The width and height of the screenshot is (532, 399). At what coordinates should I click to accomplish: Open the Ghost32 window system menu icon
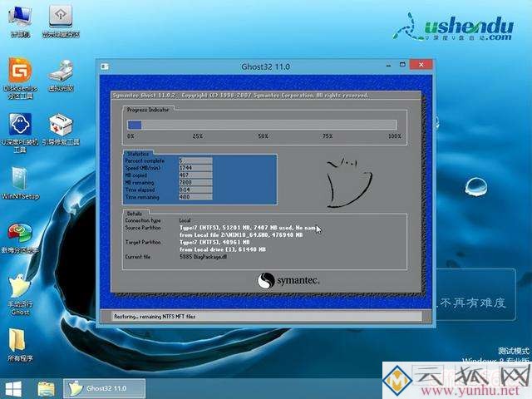point(105,66)
